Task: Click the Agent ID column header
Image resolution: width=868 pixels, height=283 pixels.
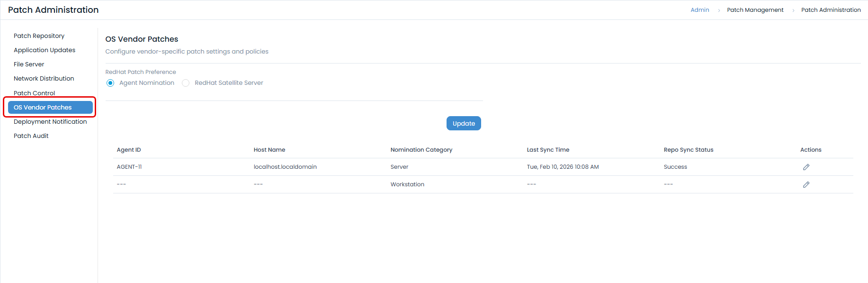Action: tap(129, 150)
